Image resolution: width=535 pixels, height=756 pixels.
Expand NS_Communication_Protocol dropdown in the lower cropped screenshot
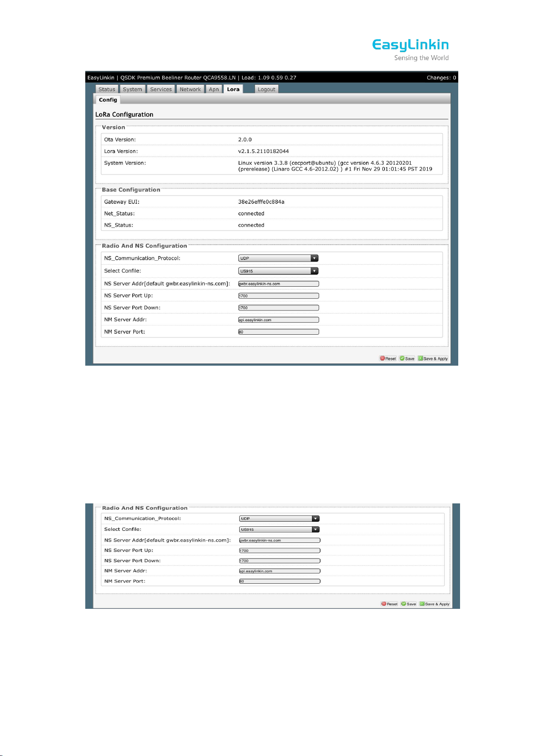(x=280, y=519)
